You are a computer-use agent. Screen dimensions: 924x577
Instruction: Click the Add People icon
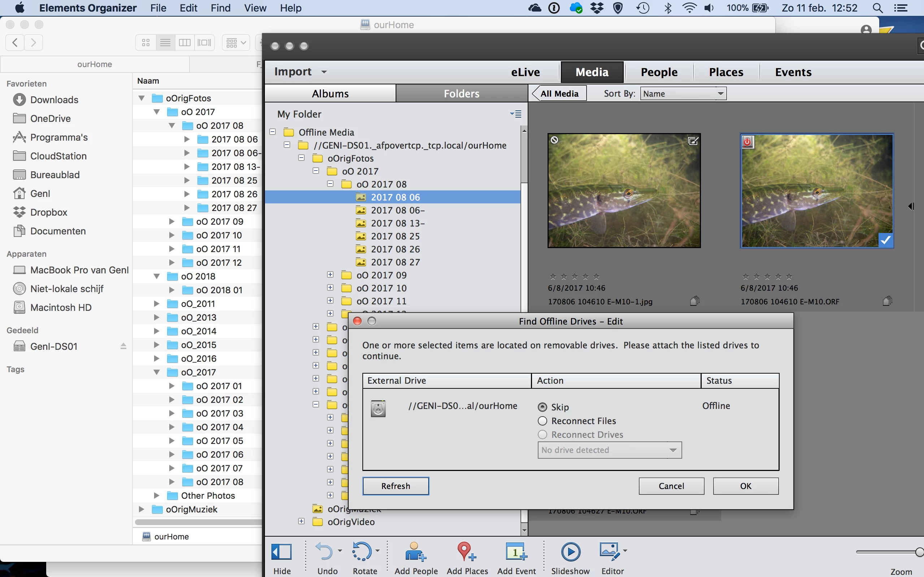pyautogui.click(x=415, y=552)
